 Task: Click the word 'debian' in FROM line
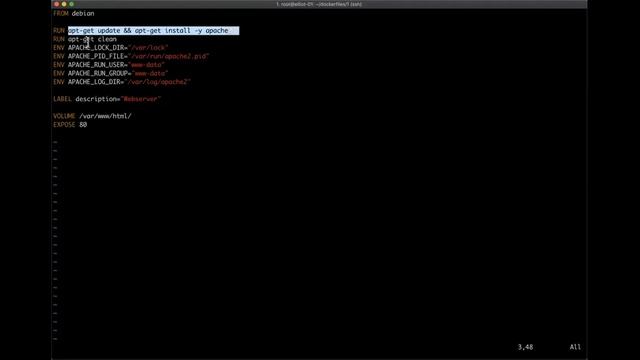click(x=83, y=13)
